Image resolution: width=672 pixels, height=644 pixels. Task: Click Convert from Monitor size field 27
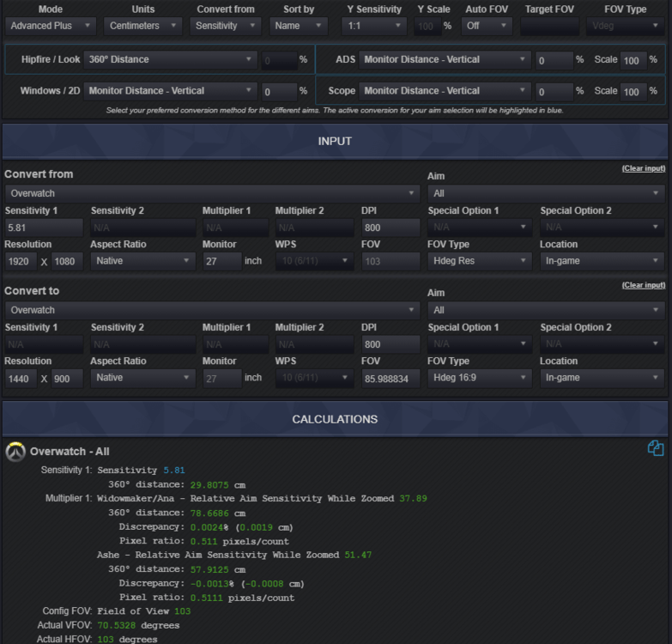point(222,262)
